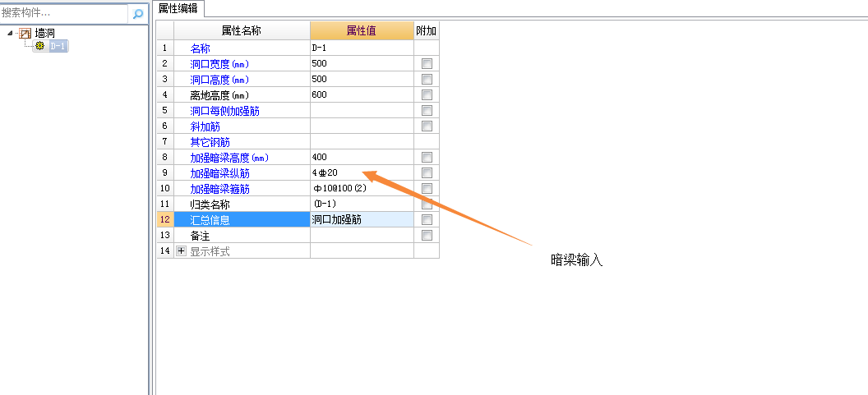Viewport: 868px width, 395px height.
Task: Toggle the 附加 checkbox for 汇总信息
Action: coord(427,219)
